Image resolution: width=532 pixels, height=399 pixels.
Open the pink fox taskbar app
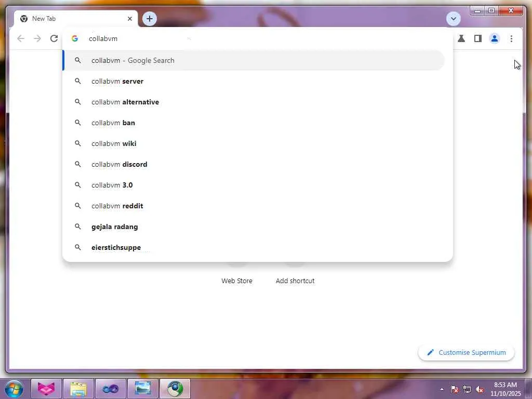pyautogui.click(x=46, y=389)
